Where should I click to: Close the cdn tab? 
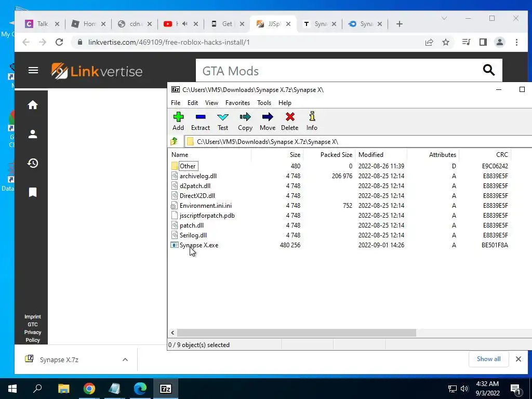[150, 24]
